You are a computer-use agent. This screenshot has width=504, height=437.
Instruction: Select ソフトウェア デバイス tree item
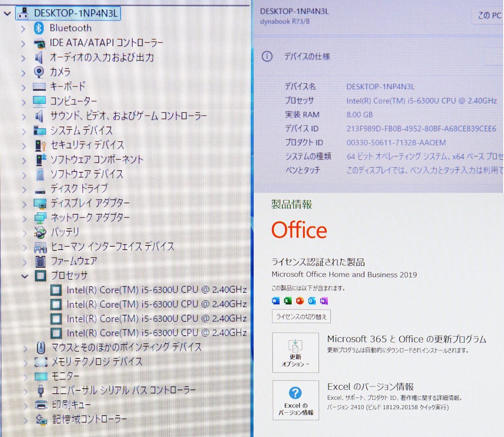[87, 174]
